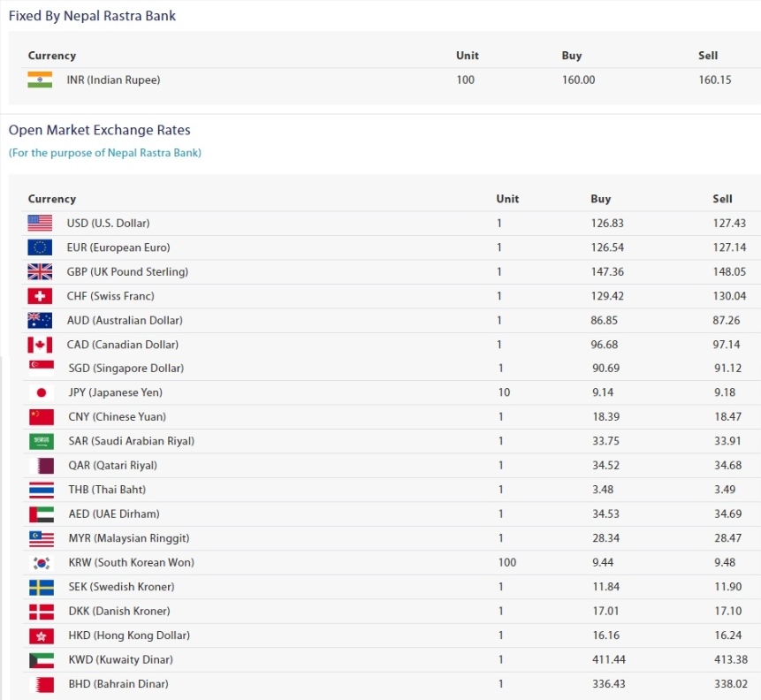Click the INR (Indian Rupee) label

coord(113,80)
